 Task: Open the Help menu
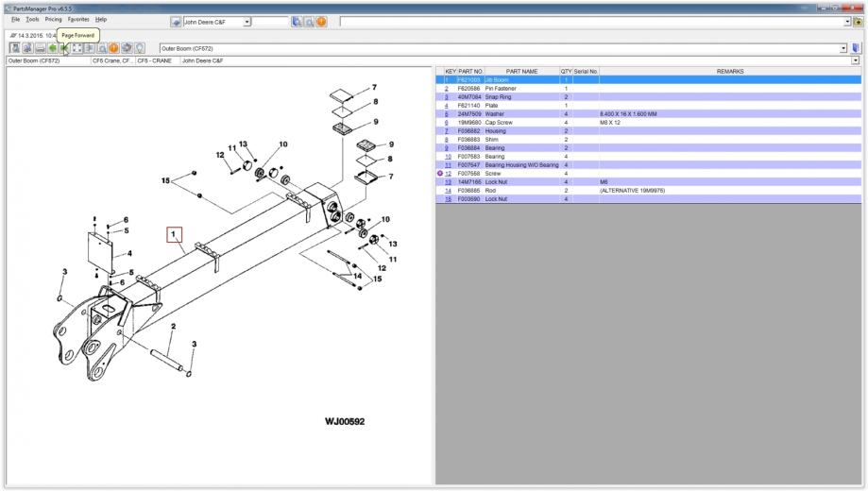coord(101,20)
